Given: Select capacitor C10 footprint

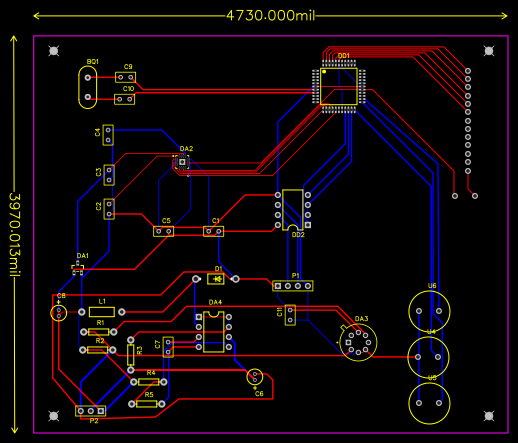Looking at the screenshot, I should (124, 99).
